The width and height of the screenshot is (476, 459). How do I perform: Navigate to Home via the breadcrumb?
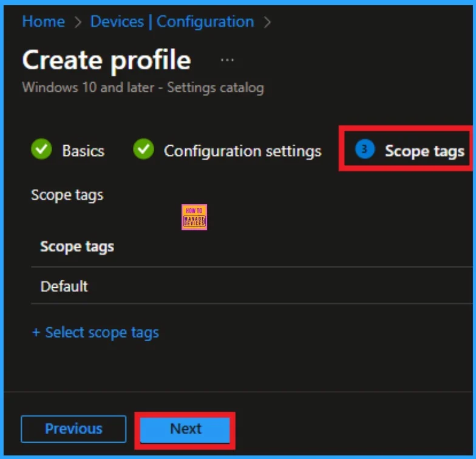[x=43, y=21]
